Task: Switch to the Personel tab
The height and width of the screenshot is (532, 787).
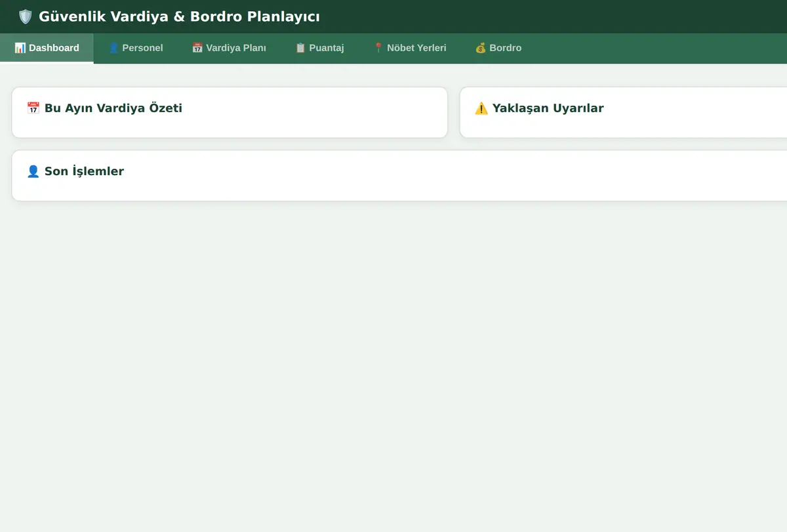Action: [x=136, y=48]
